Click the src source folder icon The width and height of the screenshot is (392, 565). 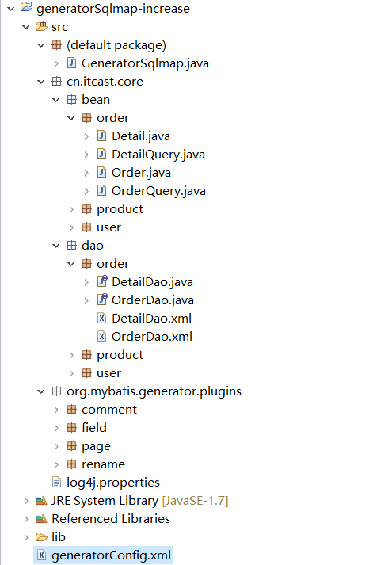coord(41,27)
